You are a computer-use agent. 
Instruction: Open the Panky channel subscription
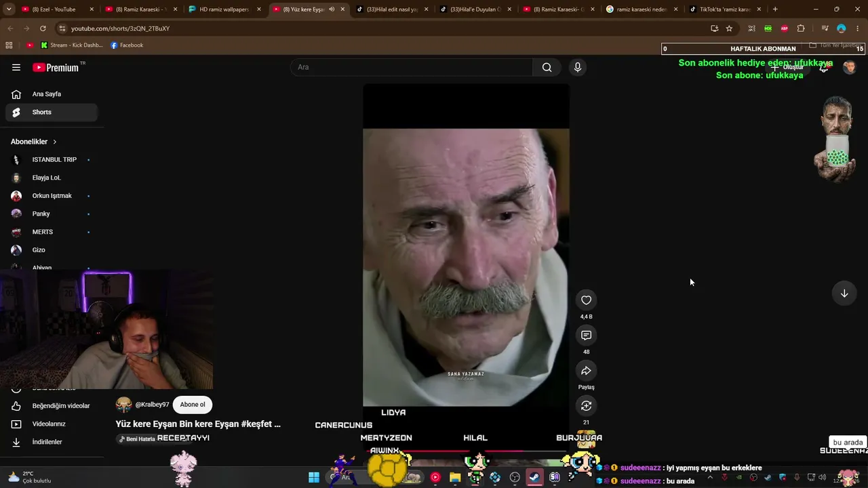[52, 213]
